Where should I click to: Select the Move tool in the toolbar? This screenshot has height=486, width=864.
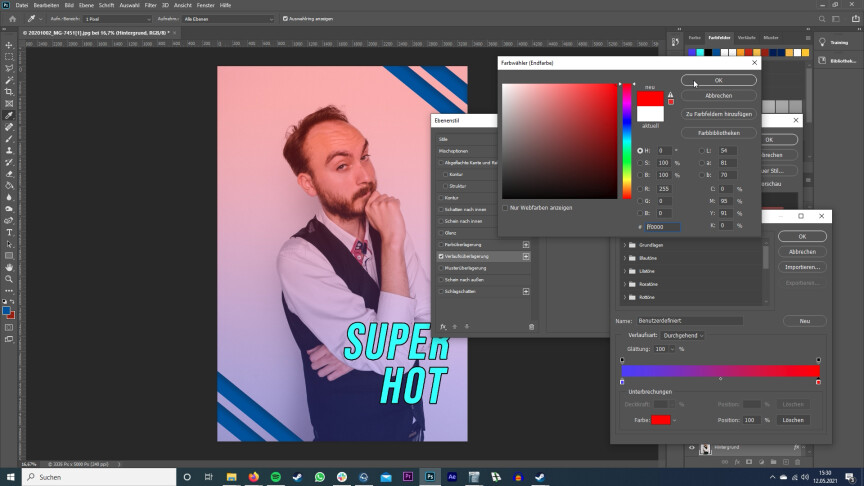(9, 45)
